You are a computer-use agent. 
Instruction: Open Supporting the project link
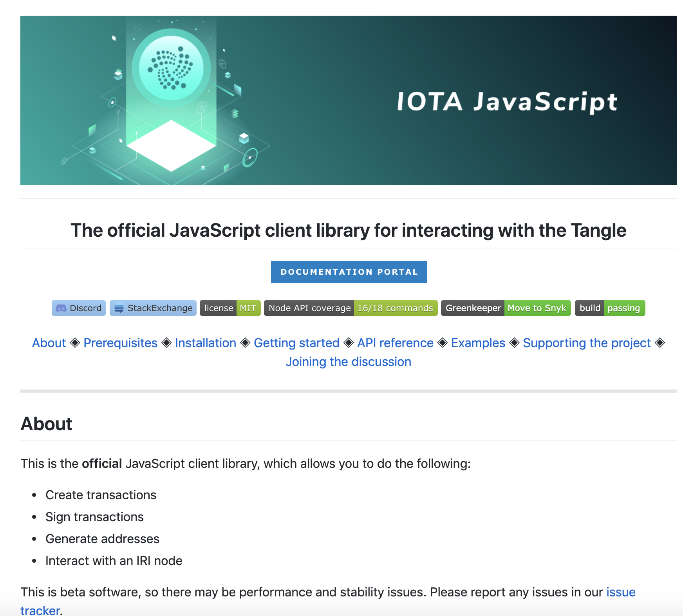(587, 343)
